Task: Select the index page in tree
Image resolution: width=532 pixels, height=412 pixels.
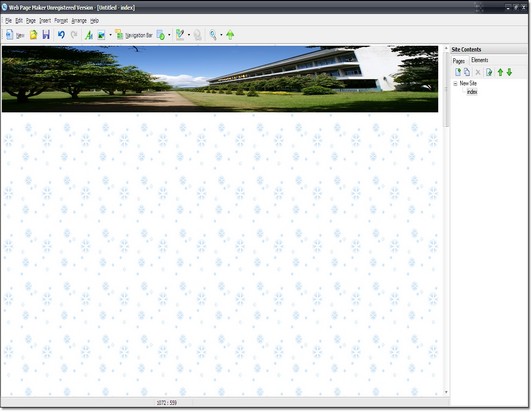Action: [x=472, y=92]
